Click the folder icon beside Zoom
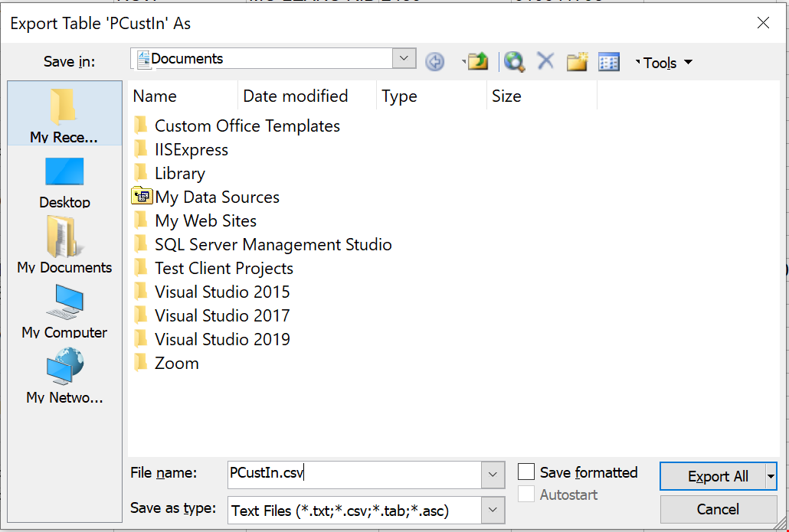This screenshot has height=532, width=789. coord(140,362)
